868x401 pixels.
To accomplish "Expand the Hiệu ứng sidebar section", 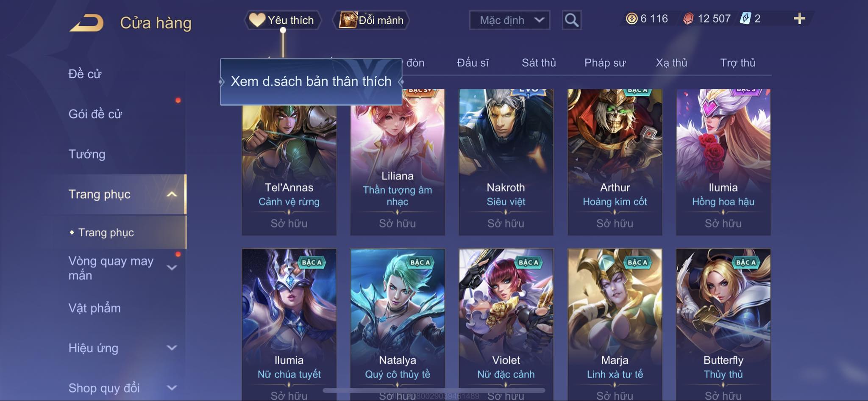I will [172, 348].
